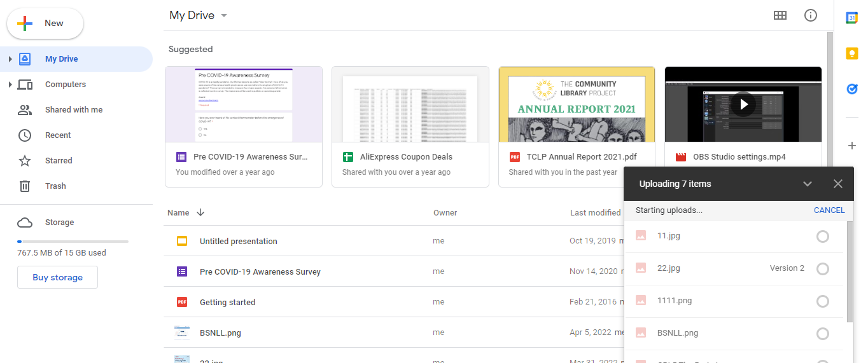This screenshot has height=363, width=868.
Task: Minimize the upload panel with chevron
Action: (808, 184)
